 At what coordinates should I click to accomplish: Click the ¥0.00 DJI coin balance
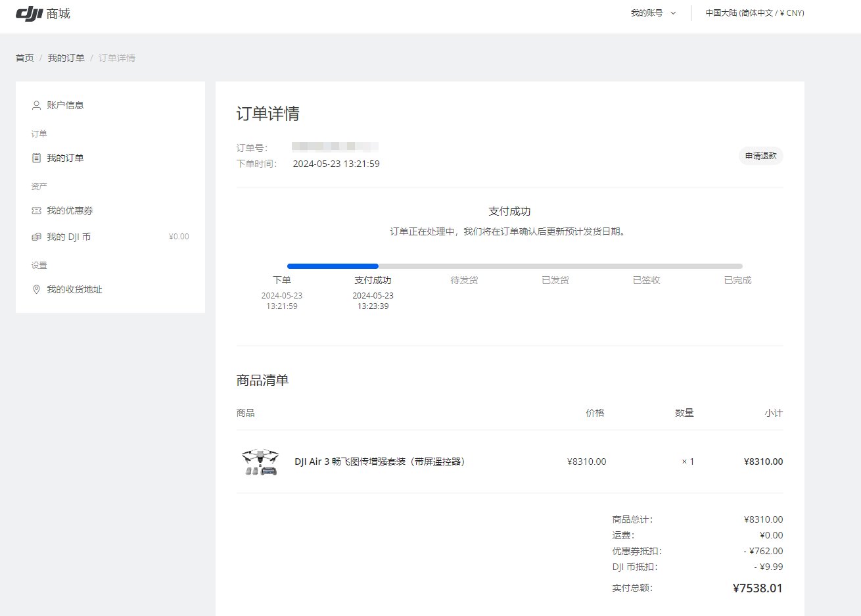tap(179, 237)
